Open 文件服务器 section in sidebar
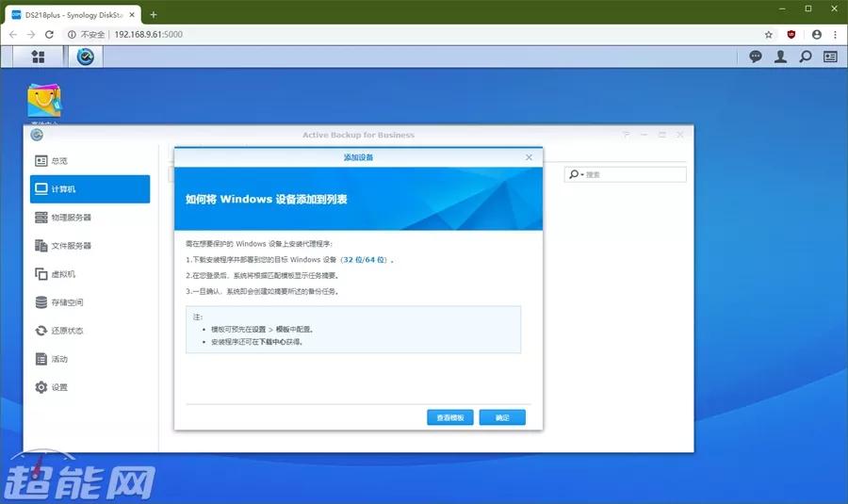The width and height of the screenshot is (848, 504). (90, 246)
